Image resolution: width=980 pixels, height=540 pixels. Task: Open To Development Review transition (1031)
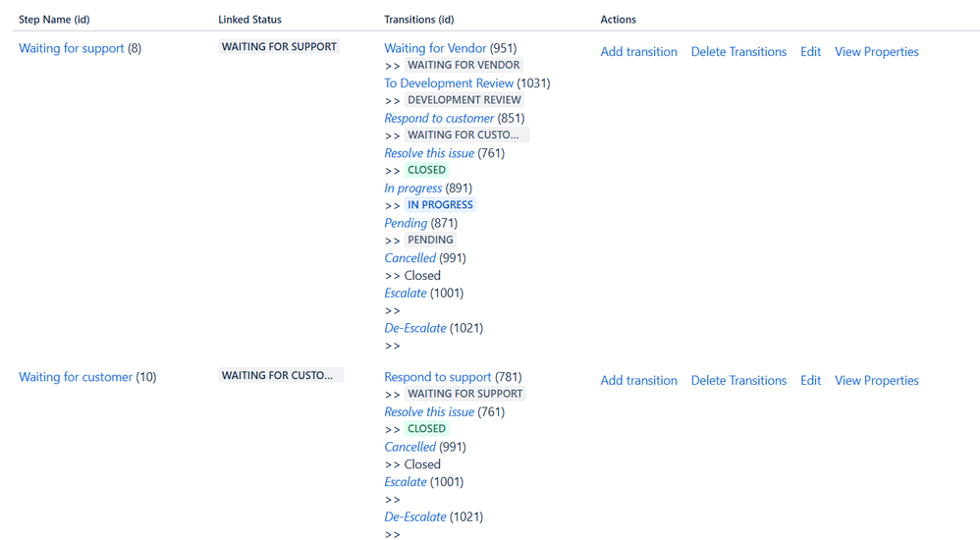449,83
